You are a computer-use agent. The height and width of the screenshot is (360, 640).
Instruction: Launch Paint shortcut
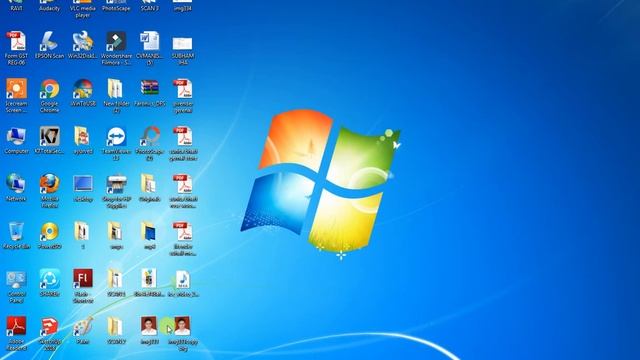point(83,327)
